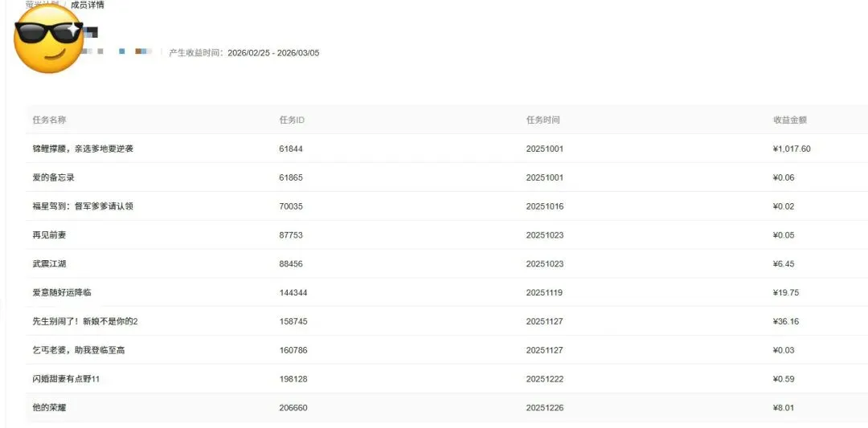This screenshot has height=428, width=868.
Task: Select task name 先生别闹了！新娘不是你的2
Action: (x=85, y=321)
